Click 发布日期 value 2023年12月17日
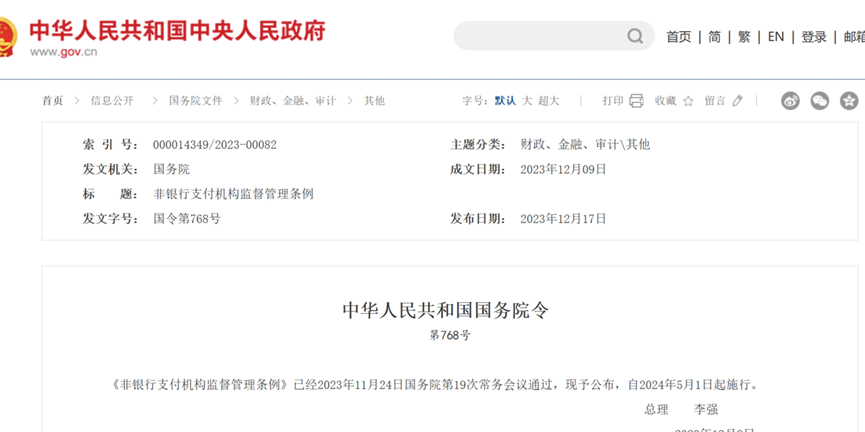This screenshot has width=865, height=432. click(563, 219)
